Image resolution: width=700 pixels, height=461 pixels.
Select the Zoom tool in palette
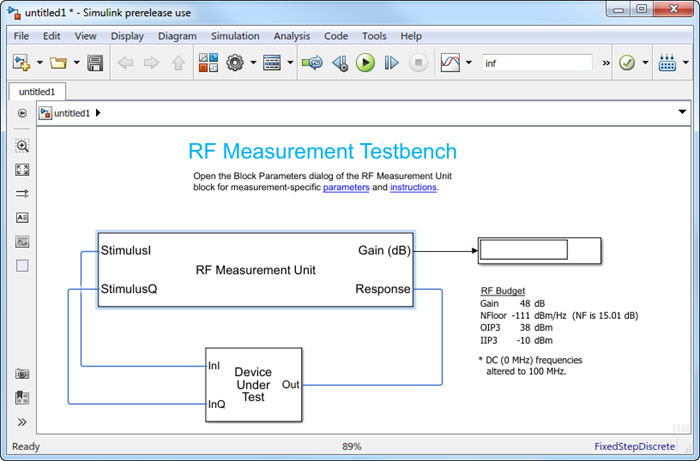22,146
